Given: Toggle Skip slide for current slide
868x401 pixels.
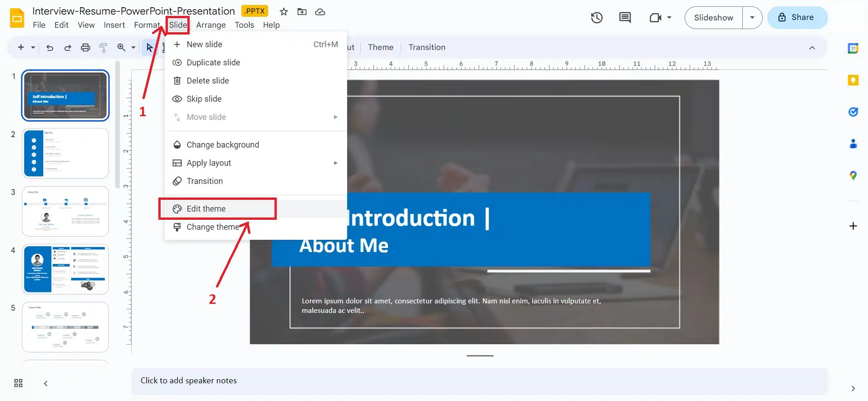Looking at the screenshot, I should pos(204,99).
